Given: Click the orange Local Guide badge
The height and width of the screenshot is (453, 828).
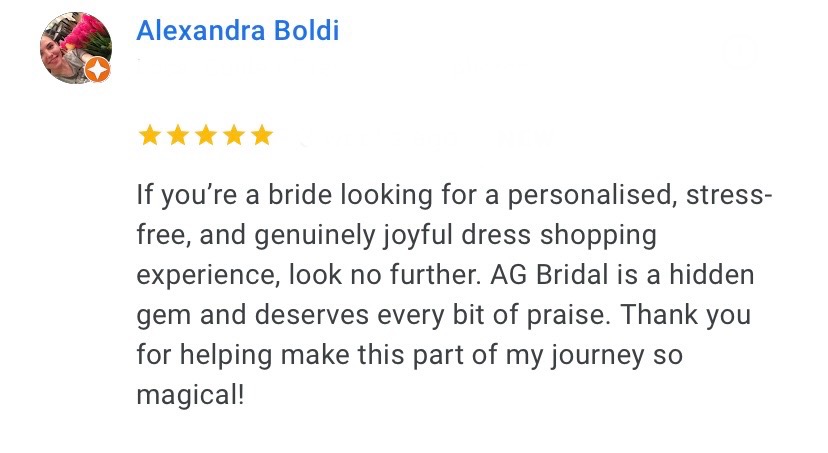Looking at the screenshot, I should 97,70.
